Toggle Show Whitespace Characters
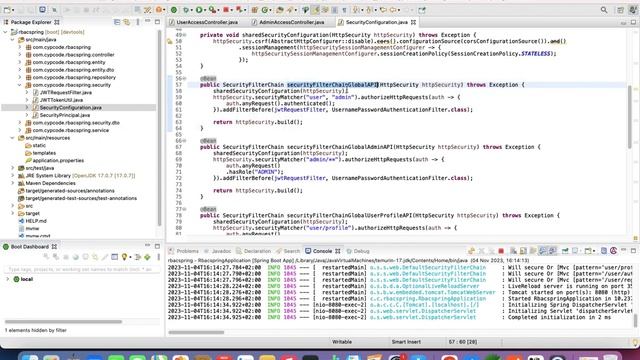This screenshot has height=360, width=640. point(344,10)
